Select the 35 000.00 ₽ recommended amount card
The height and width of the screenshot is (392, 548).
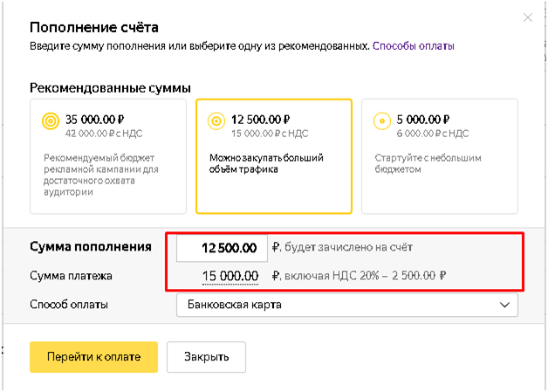108,156
